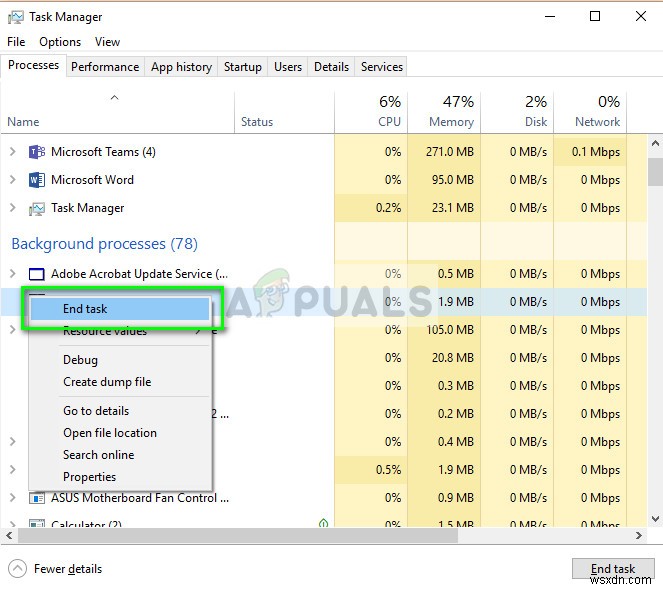
Task: Click the Task Manager title bar icon
Action: coord(16,17)
